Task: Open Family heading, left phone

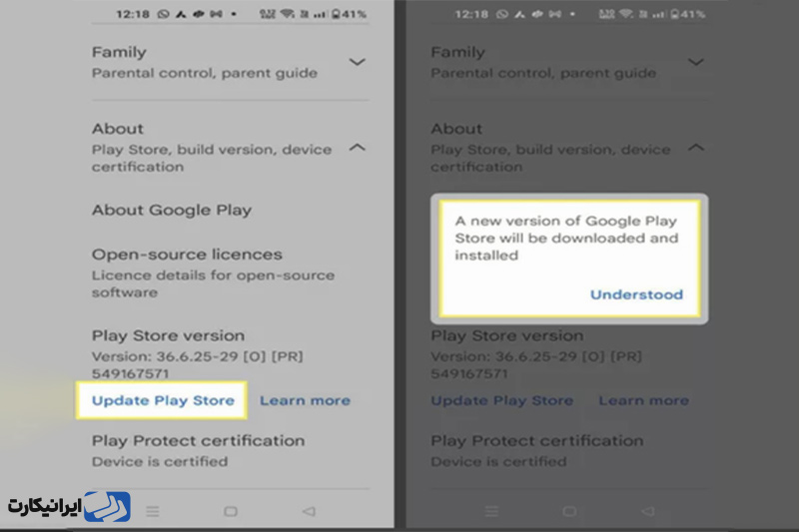Action: pos(119,52)
